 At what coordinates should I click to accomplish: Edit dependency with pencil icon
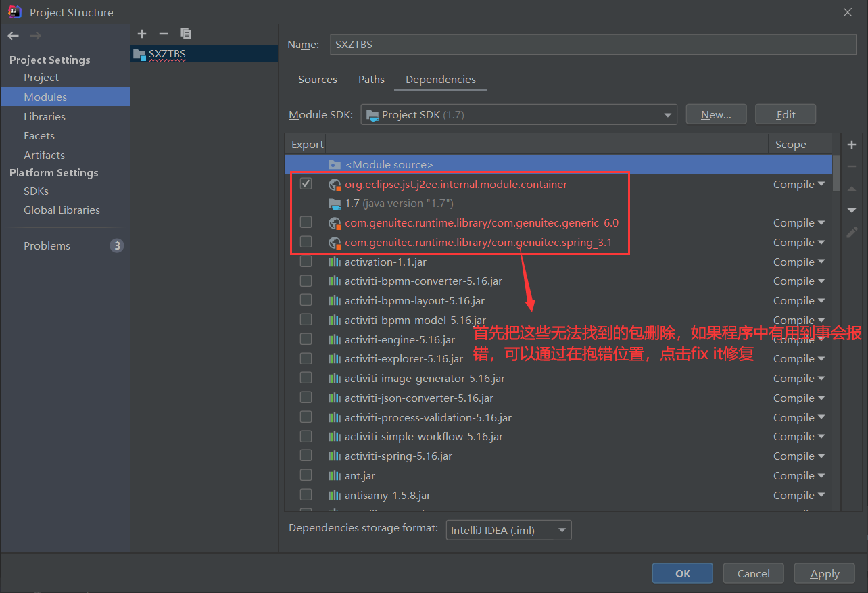pos(852,232)
